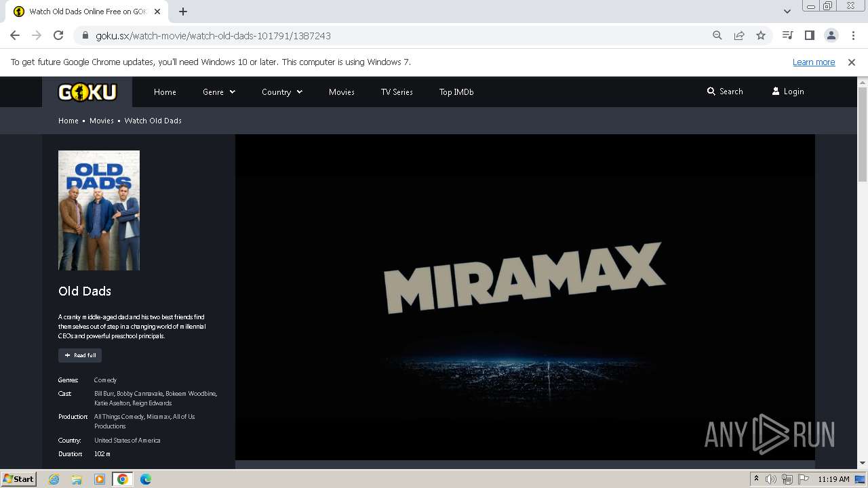
Task: Click the browser forward arrow
Action: (37, 35)
